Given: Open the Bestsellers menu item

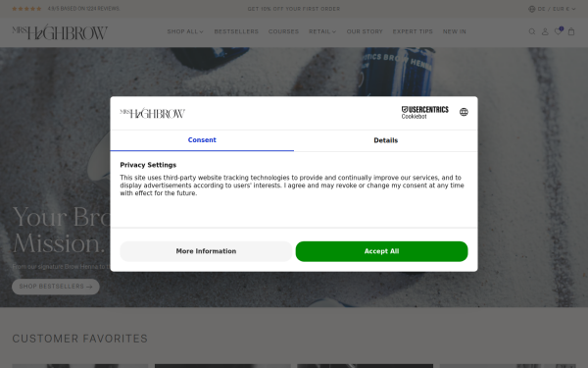Looking at the screenshot, I should coord(236,31).
